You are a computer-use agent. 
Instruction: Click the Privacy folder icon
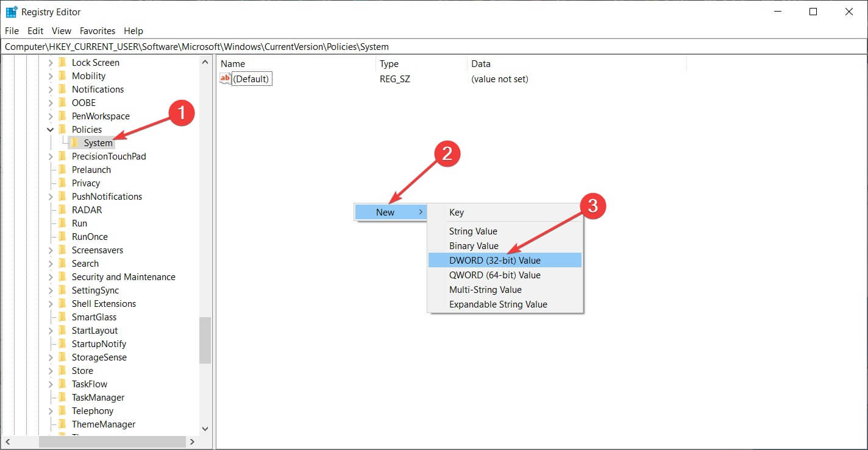62,183
